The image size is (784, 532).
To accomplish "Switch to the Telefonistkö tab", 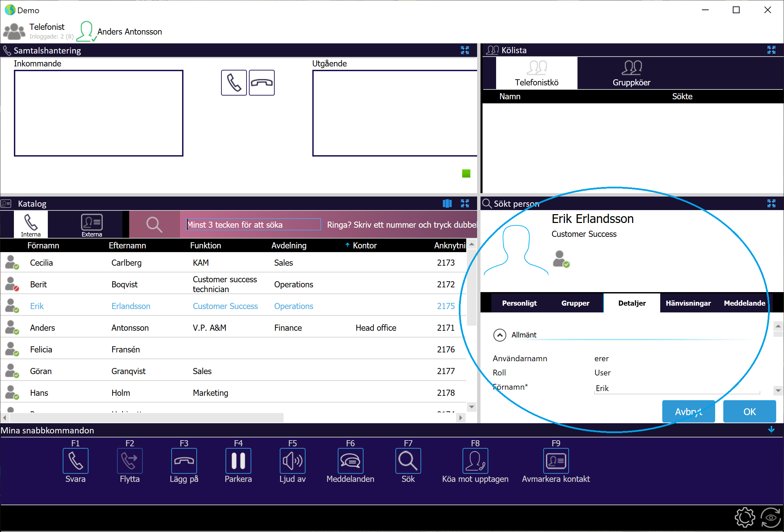I will (x=536, y=73).
